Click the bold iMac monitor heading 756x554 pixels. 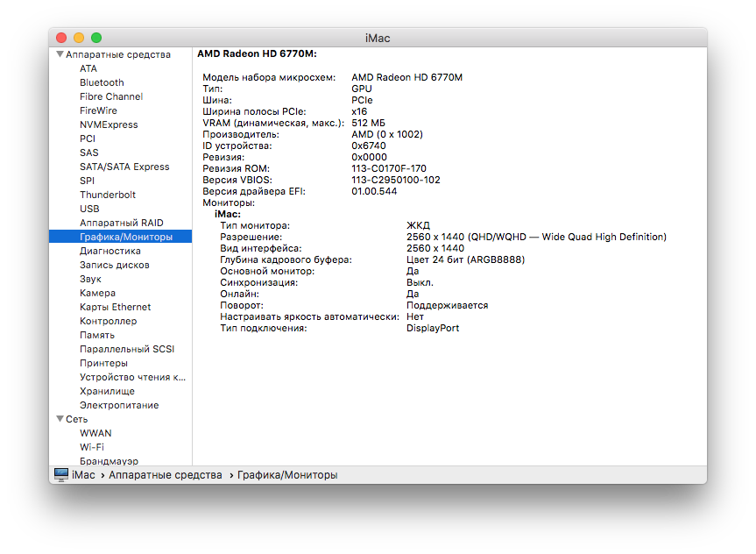[x=228, y=214]
